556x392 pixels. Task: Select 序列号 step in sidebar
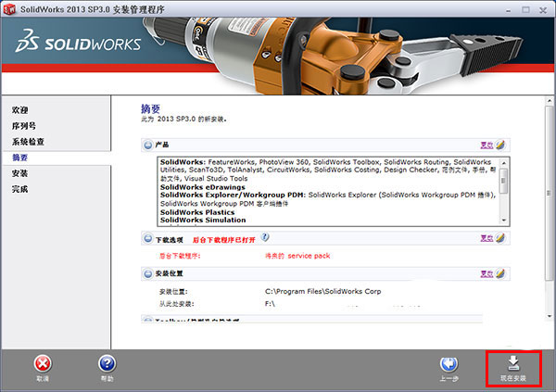[24, 126]
